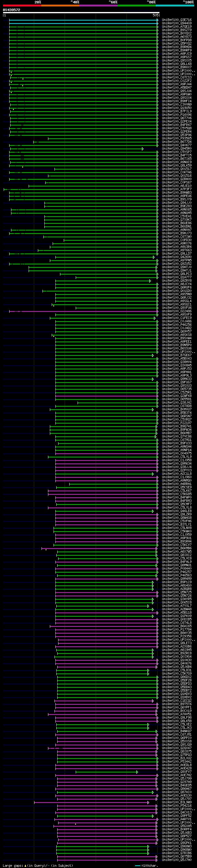Click the purple ~60% identity legend segment

pyautogui.click(x=98, y=6)
